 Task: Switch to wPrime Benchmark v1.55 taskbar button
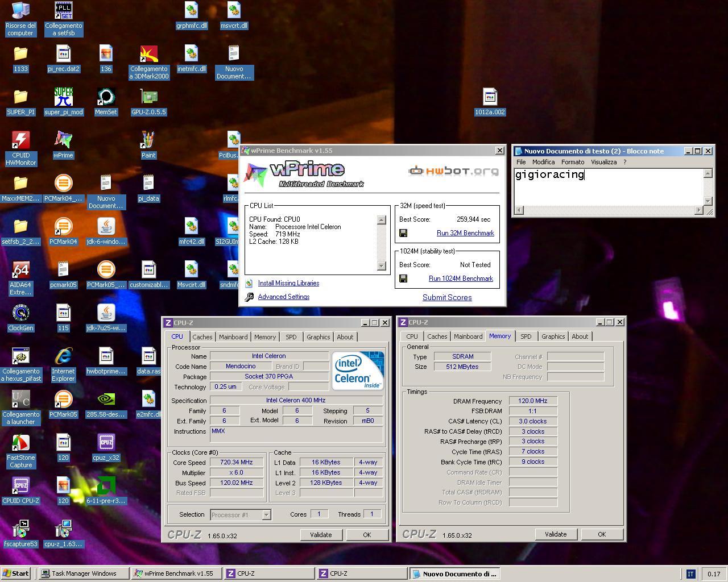tap(176, 573)
